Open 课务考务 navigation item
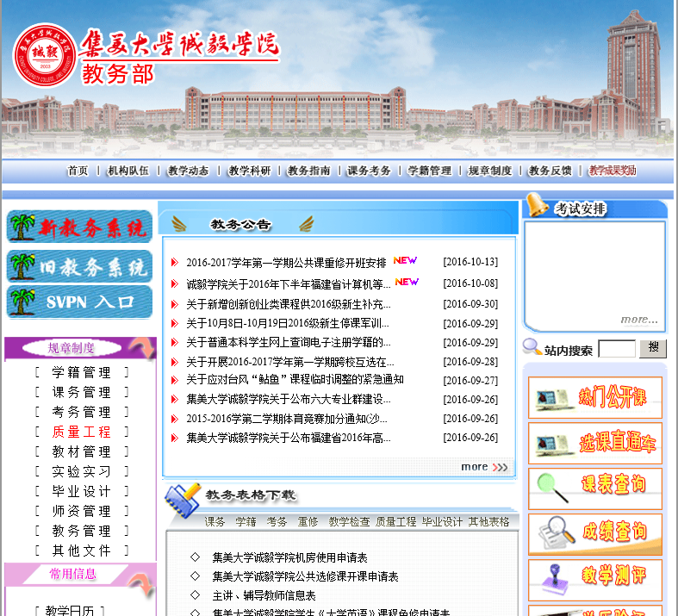Viewport: 678px width, 616px height. pos(370,171)
